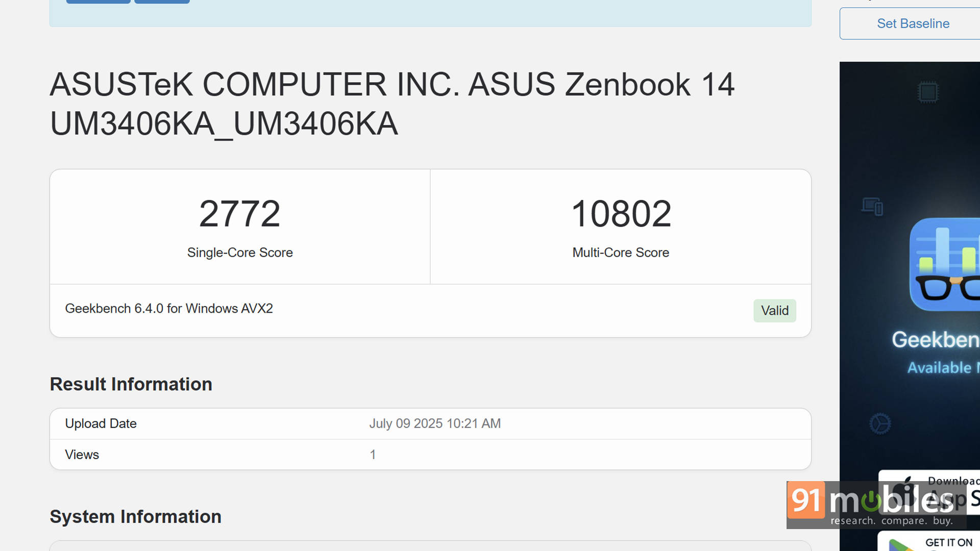Select the 2772 single-core score number

[x=239, y=214]
